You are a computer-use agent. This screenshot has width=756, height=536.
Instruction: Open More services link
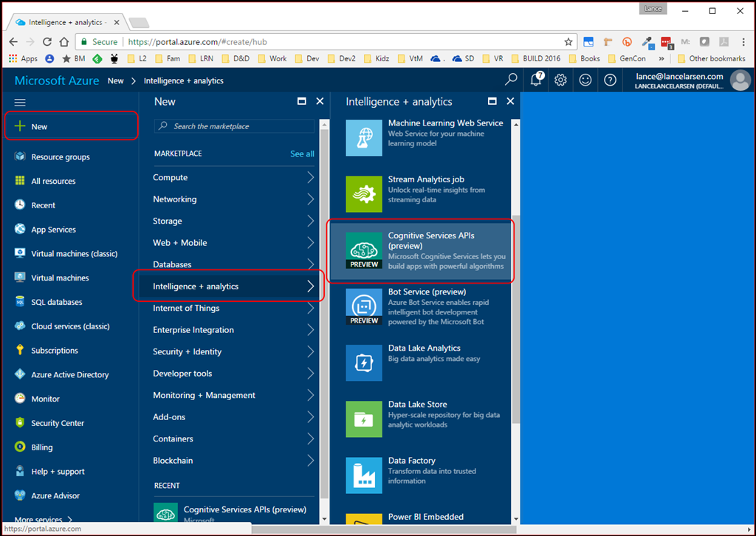pyautogui.click(x=44, y=519)
